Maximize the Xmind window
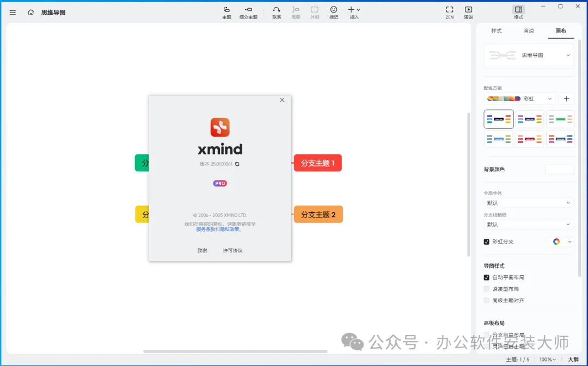588x366 pixels. tap(561, 7)
